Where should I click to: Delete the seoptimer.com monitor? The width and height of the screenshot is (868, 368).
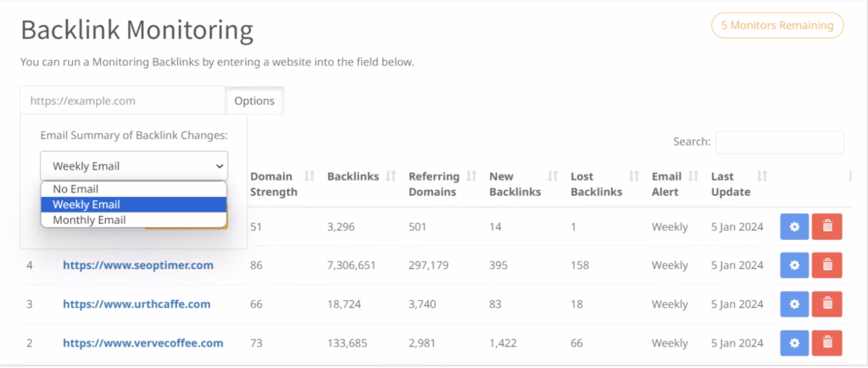click(x=826, y=265)
